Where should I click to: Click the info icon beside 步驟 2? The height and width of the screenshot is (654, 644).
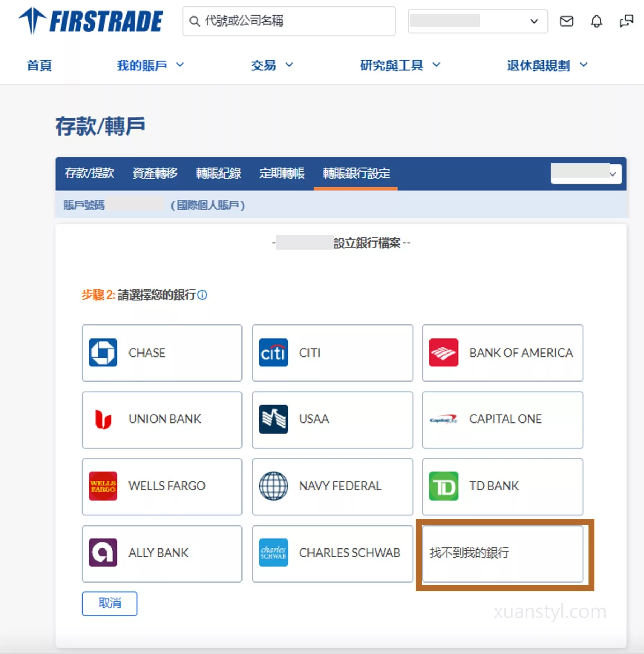(x=202, y=295)
